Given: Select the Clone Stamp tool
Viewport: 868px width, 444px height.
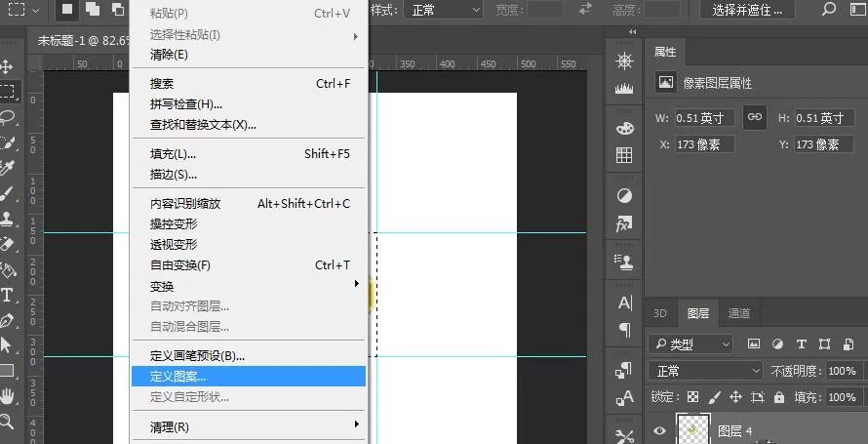Looking at the screenshot, I should (x=7, y=219).
